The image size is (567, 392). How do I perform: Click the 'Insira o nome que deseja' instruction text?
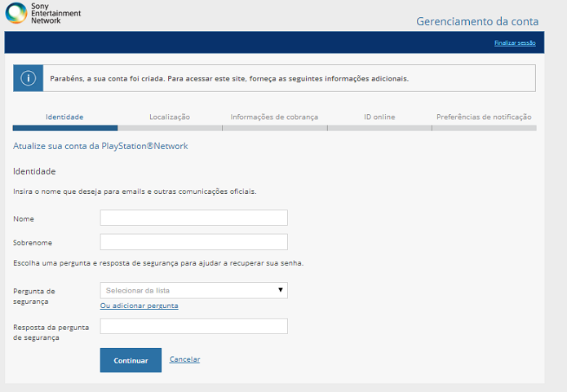click(135, 192)
